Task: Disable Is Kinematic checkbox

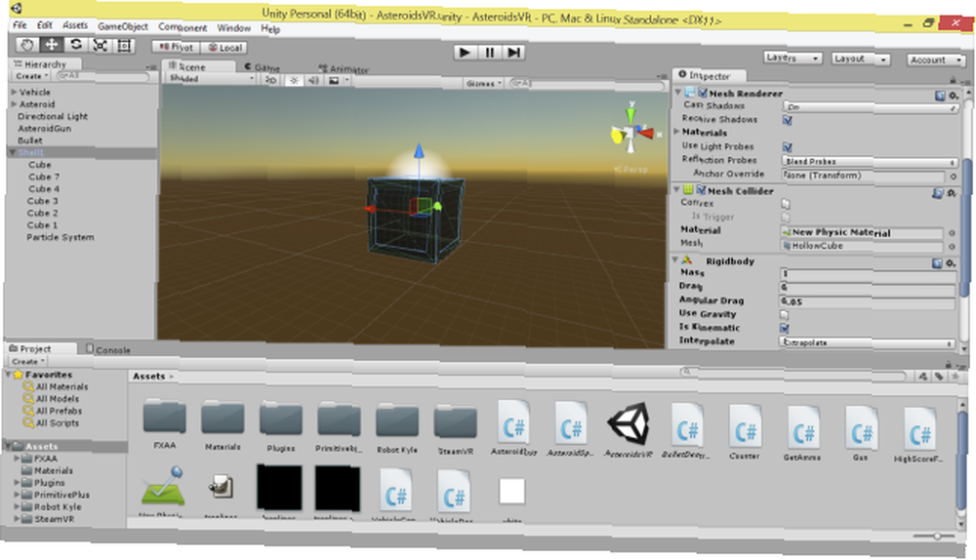Action: tap(785, 328)
